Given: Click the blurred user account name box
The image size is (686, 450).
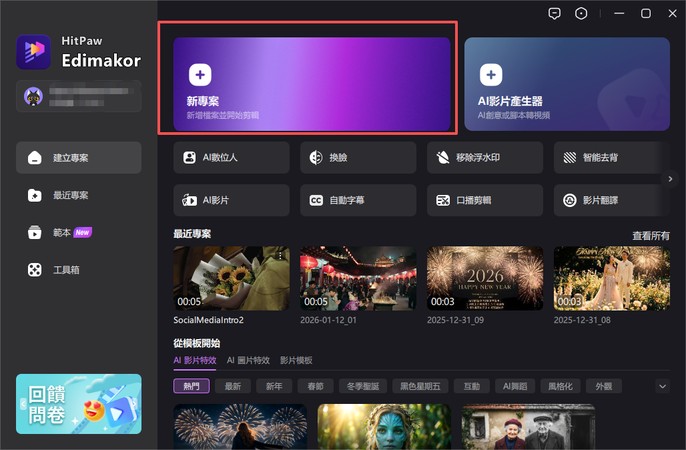Looking at the screenshot, I should [x=79, y=96].
